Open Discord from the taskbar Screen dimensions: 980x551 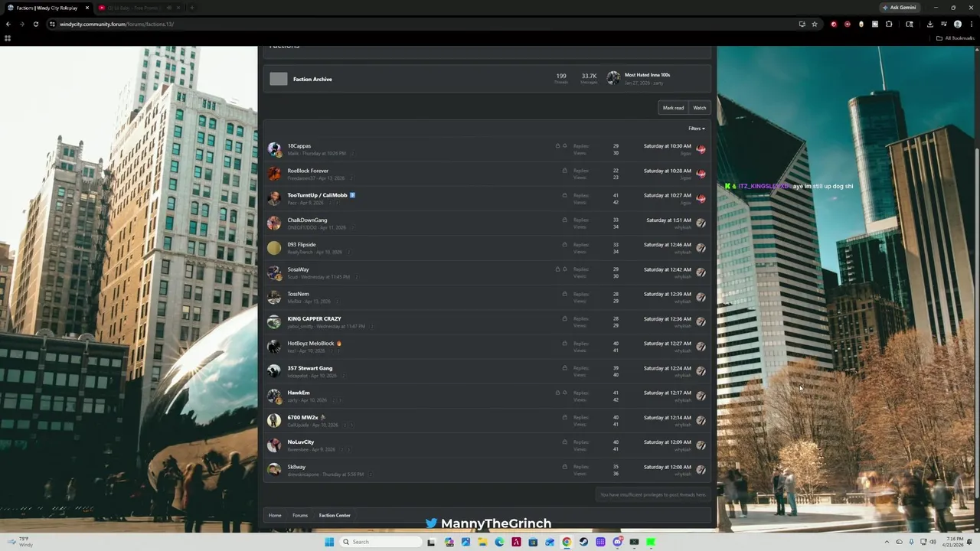617,542
